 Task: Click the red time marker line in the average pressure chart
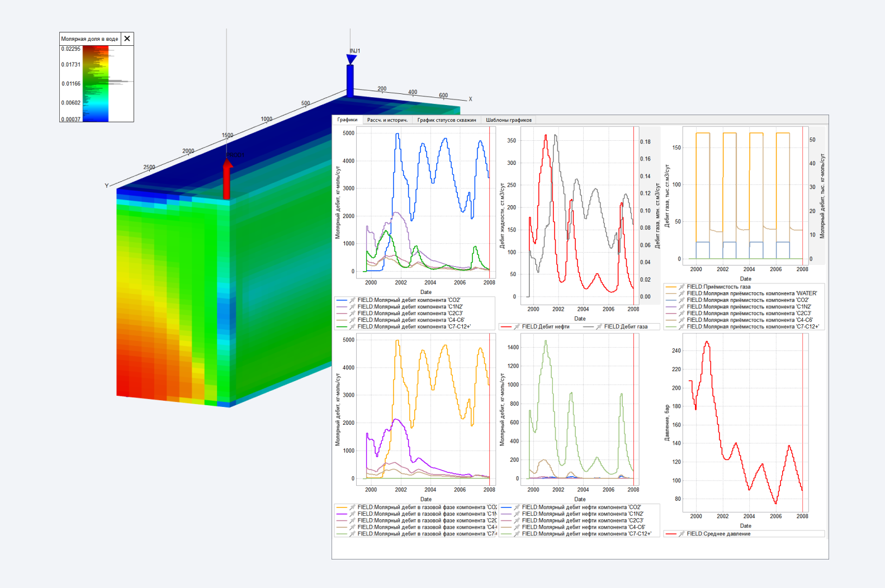(x=803, y=423)
